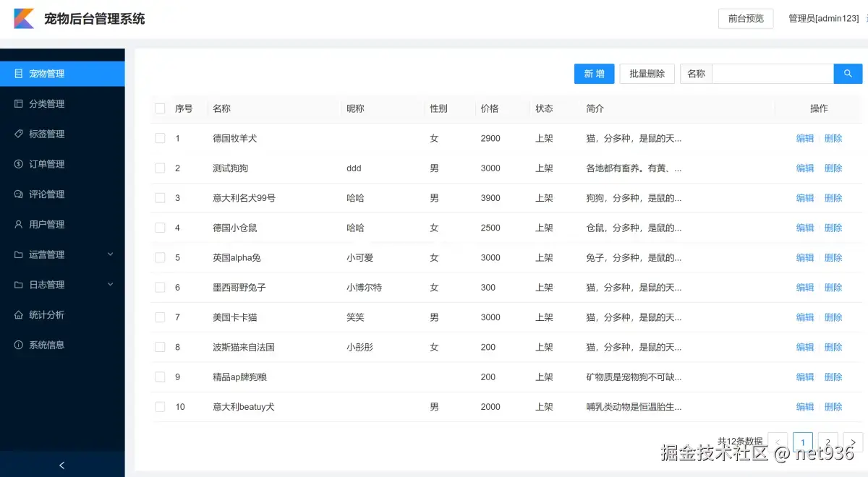Click 管理员[admin123] account label
Image resolution: width=868 pixels, height=477 pixels.
(x=824, y=19)
